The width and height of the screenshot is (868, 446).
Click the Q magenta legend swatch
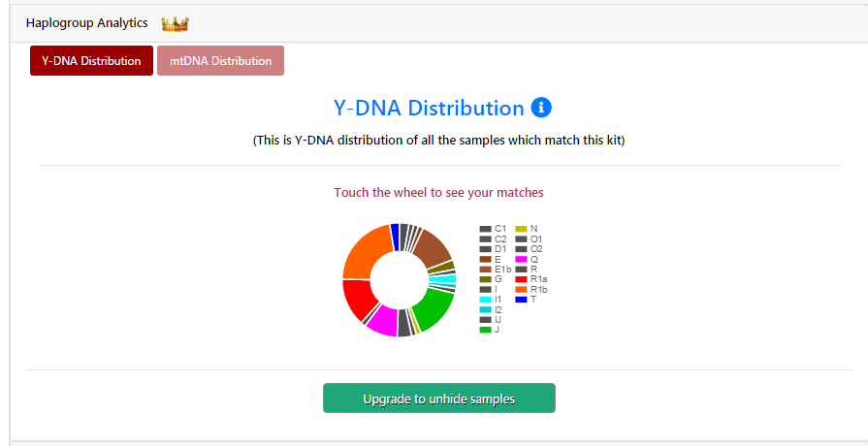click(x=521, y=259)
